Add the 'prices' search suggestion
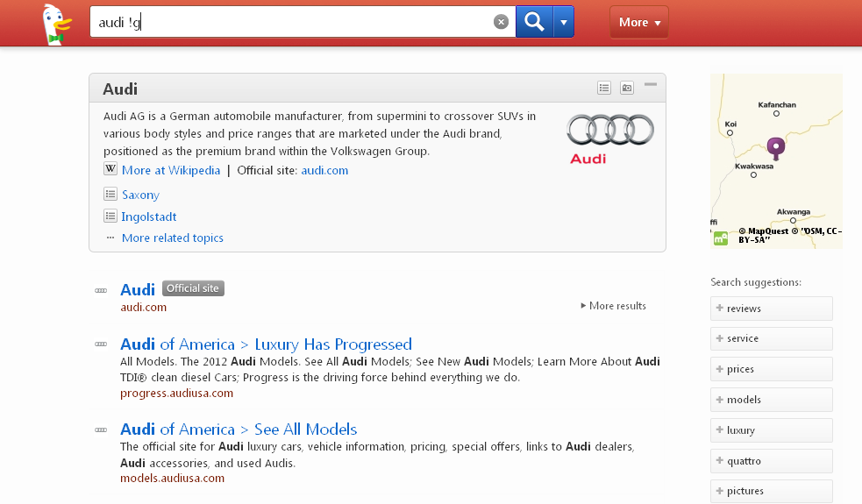 tap(772, 369)
